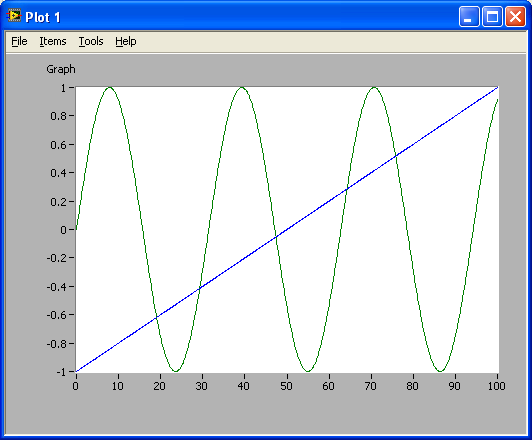Click the x-axis value 100

(x=497, y=386)
